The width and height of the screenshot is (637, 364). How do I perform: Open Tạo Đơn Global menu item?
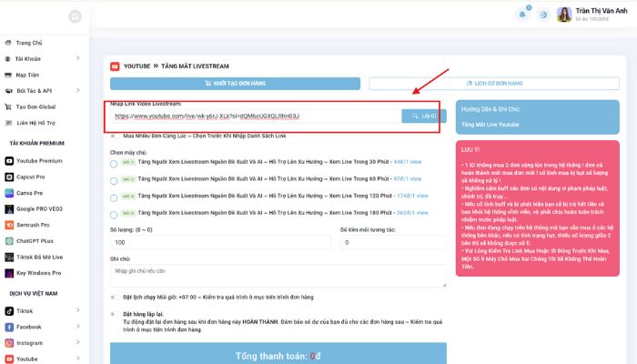click(x=35, y=106)
